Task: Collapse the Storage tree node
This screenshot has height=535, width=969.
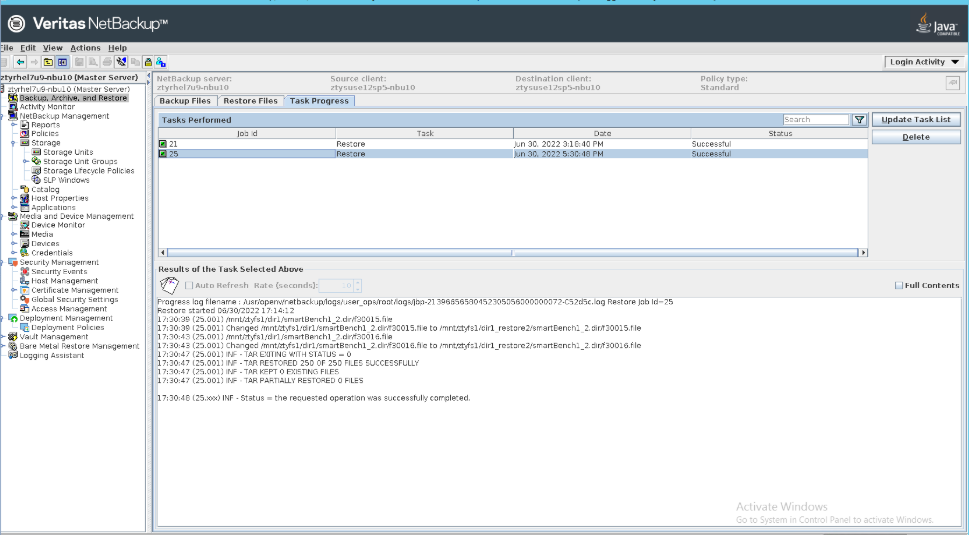Action: pyautogui.click(x=14, y=143)
